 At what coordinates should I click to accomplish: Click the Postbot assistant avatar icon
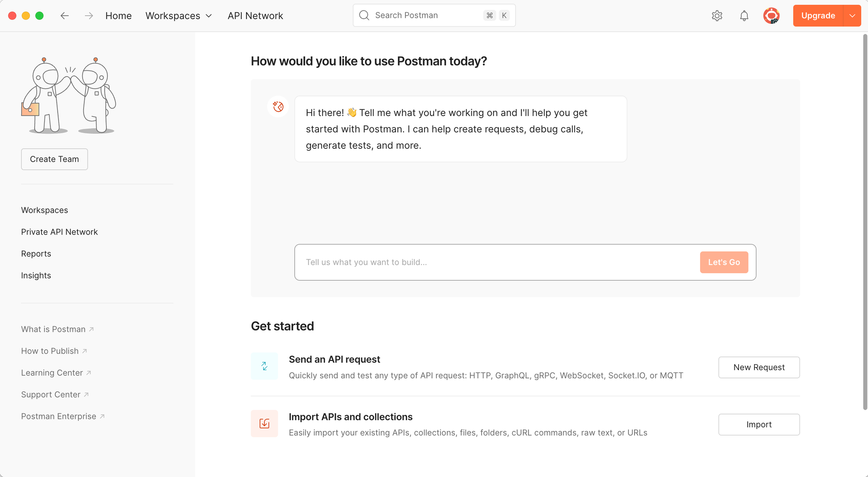coord(278,106)
